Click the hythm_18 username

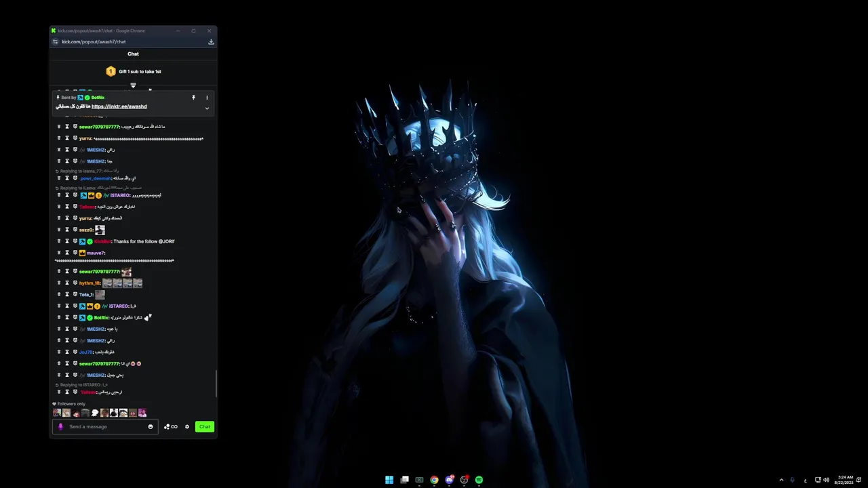pos(90,283)
